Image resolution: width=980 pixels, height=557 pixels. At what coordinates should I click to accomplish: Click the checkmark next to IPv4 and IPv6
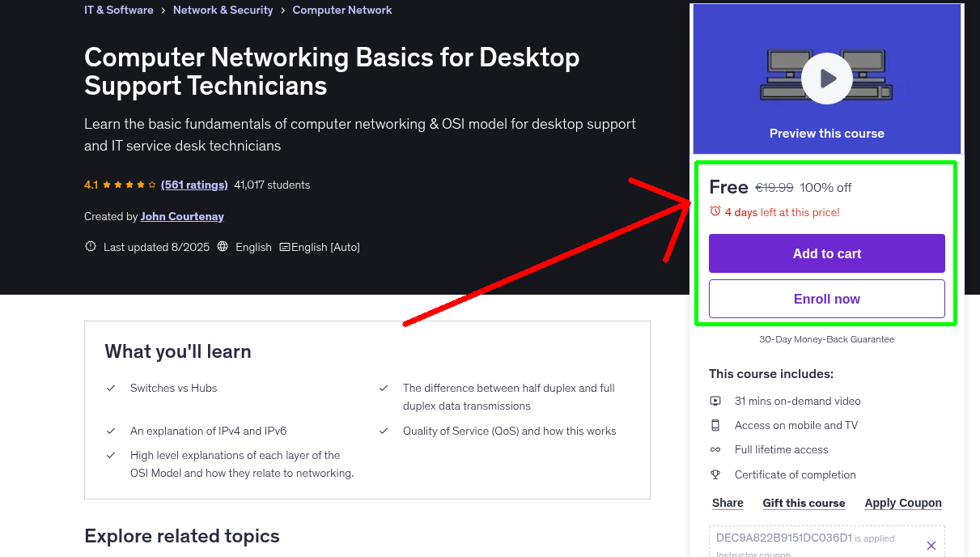click(x=111, y=431)
